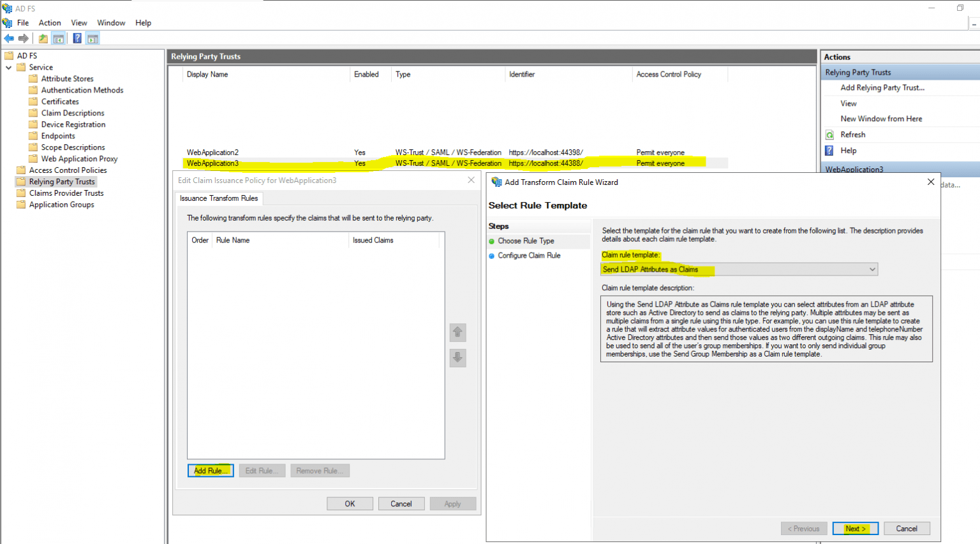
Task: Open the Claim rule template dropdown
Action: (x=872, y=269)
